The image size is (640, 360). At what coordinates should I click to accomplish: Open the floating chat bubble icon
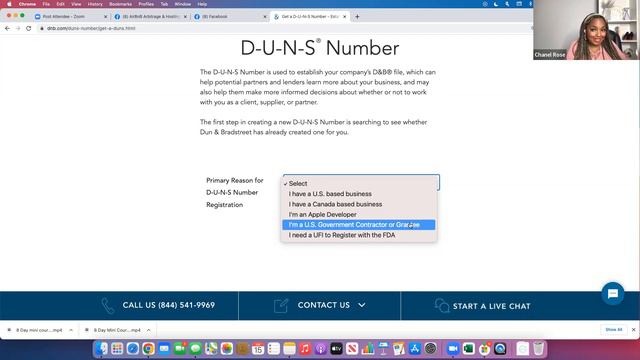[x=613, y=293]
